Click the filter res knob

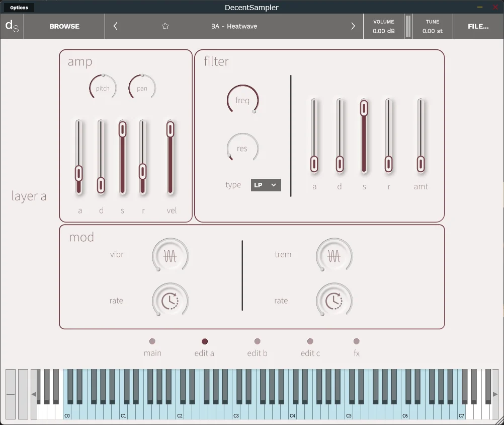[x=242, y=148]
